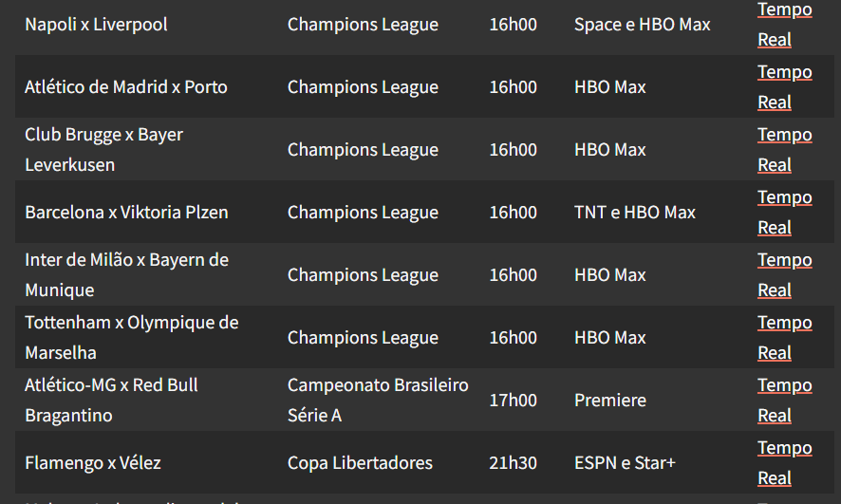Click the TNT e HBO Max channel text
841x504 pixels.
point(634,213)
